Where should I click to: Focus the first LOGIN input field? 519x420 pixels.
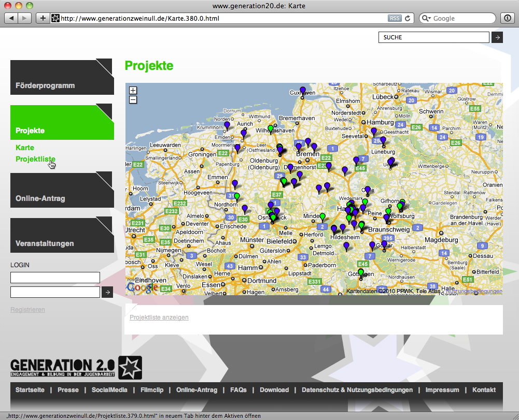[x=55, y=278]
